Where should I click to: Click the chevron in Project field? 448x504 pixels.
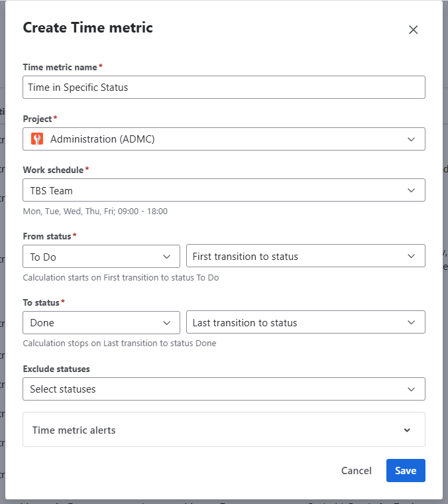[x=412, y=139]
